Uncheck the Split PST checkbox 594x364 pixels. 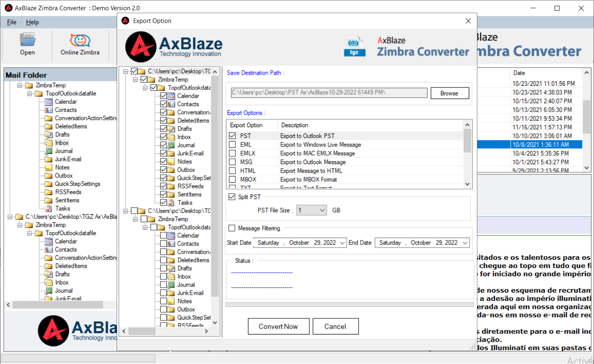tap(232, 197)
